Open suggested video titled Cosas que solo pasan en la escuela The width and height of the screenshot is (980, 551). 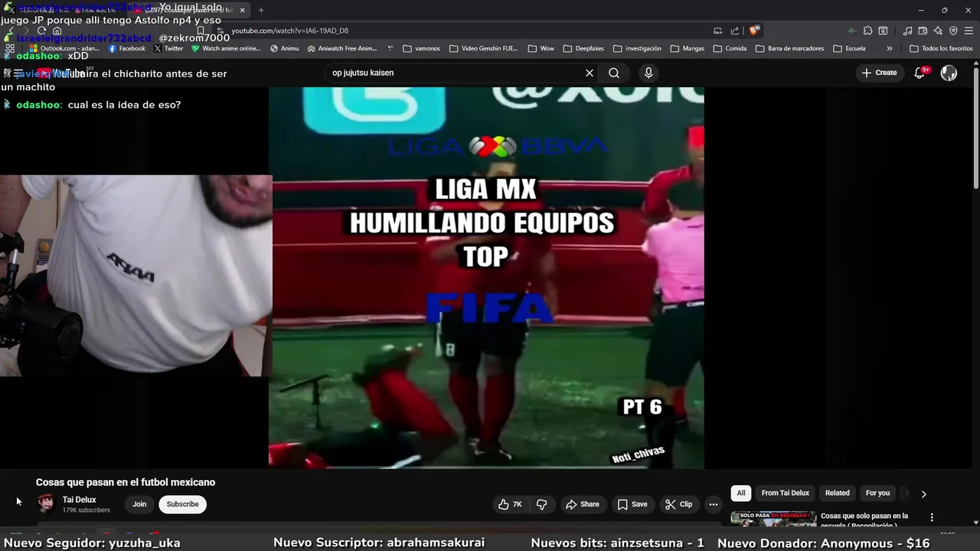pos(864,520)
